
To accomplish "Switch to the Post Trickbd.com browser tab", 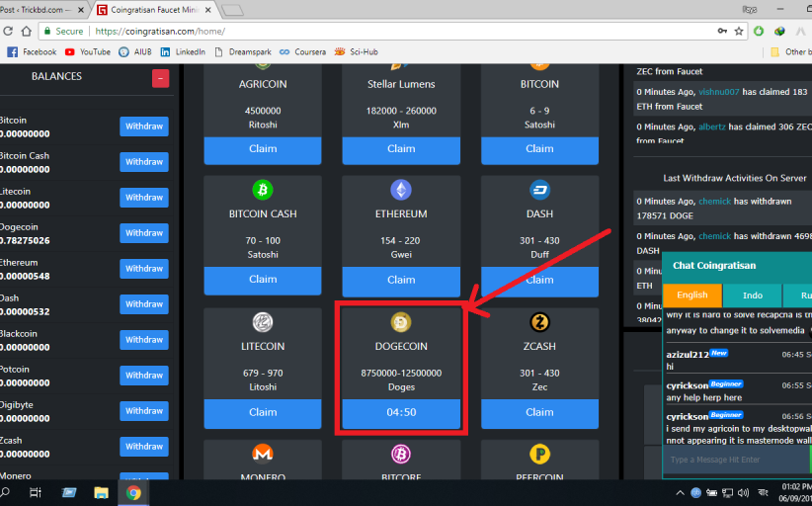I will pyautogui.click(x=41, y=10).
